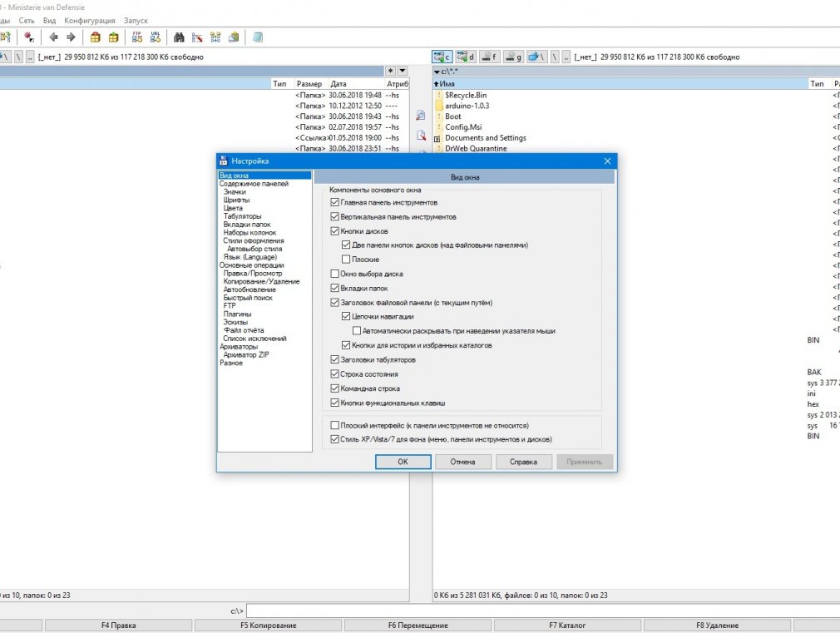Click the pack files toolbar icon
This screenshot has width=840, height=633.
point(96,37)
